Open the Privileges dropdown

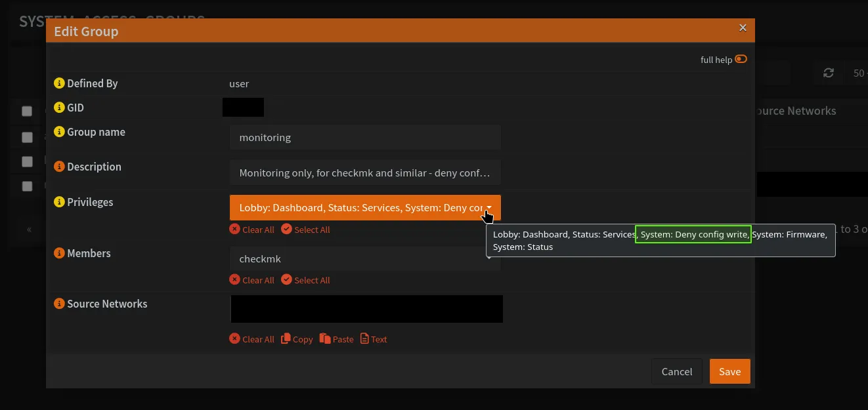365,207
